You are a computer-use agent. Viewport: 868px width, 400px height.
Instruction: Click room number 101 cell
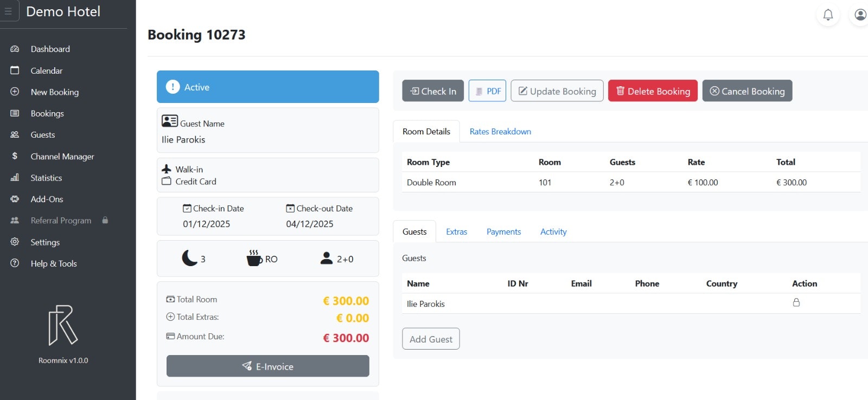click(545, 183)
